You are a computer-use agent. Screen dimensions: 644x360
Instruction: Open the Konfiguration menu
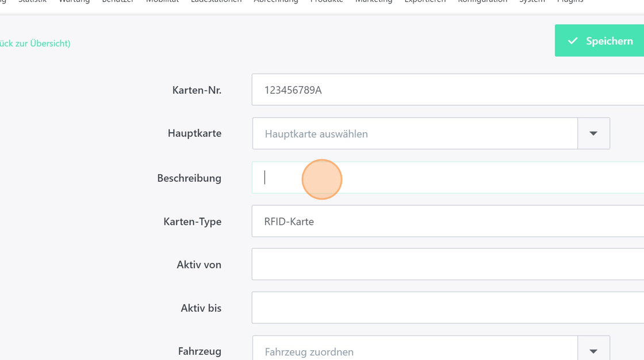(x=482, y=2)
